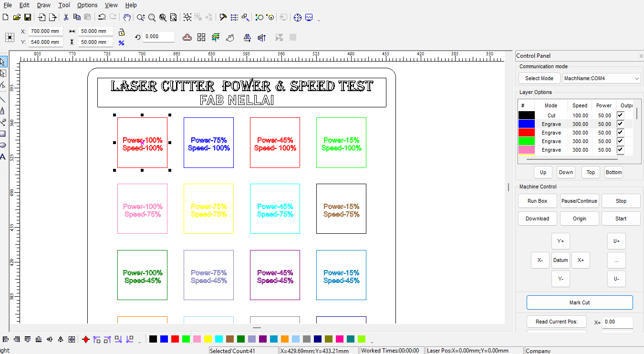Open the Edit menu
The width and height of the screenshot is (644, 354).
tap(25, 5)
